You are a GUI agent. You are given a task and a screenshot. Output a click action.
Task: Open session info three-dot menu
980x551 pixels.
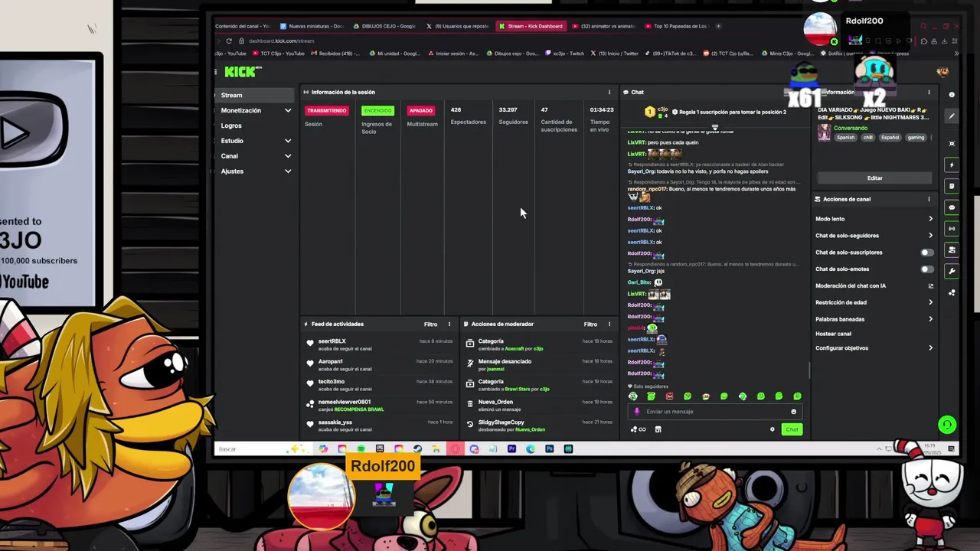[x=609, y=93]
